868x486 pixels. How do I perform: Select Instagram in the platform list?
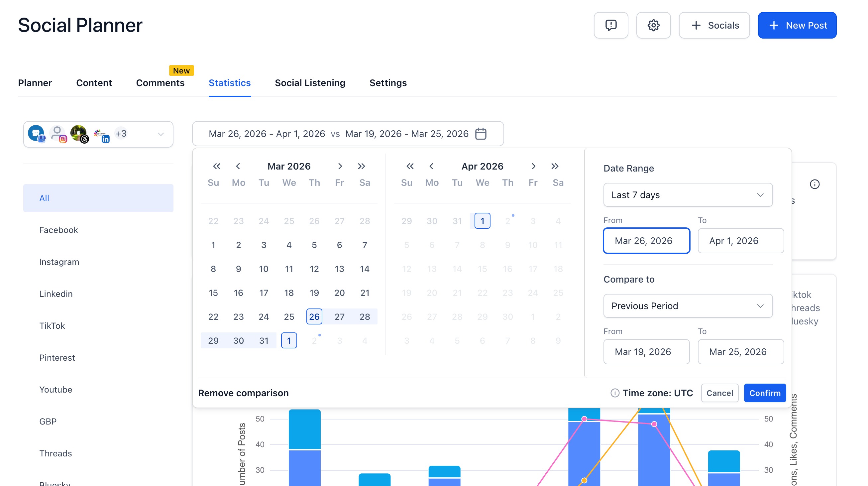tap(59, 262)
